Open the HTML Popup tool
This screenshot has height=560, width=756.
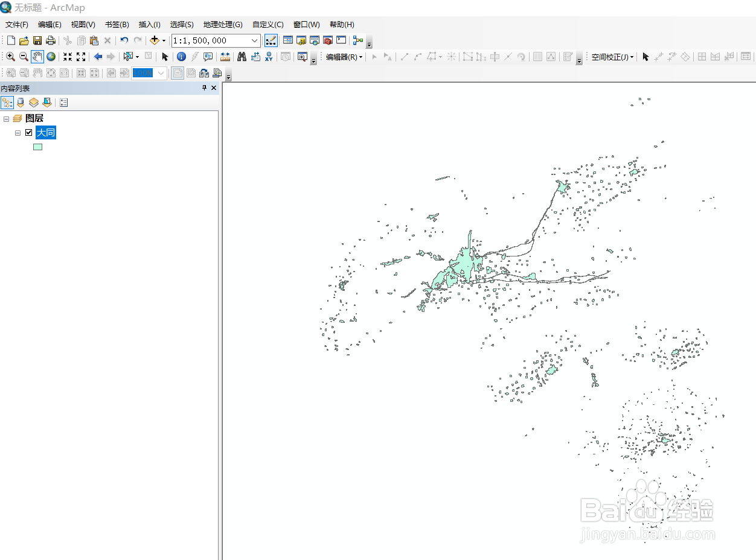208,57
